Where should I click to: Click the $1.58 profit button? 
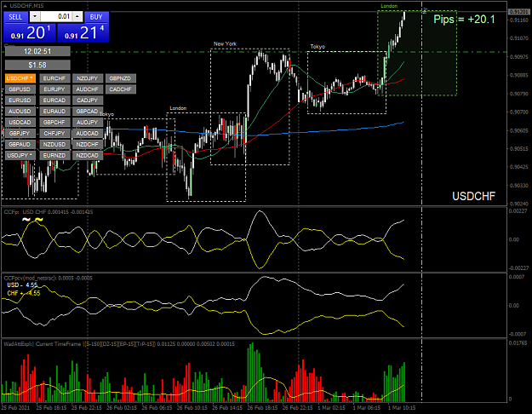pyautogui.click(x=37, y=65)
